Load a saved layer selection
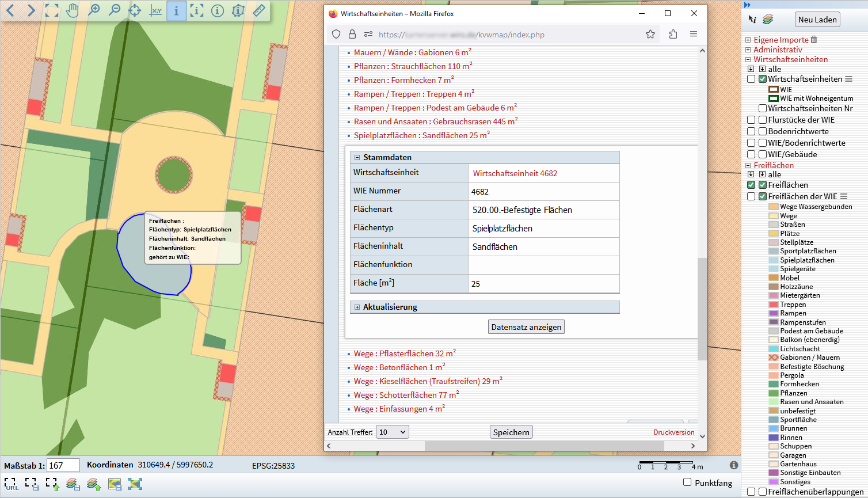 pyautogui.click(x=94, y=484)
